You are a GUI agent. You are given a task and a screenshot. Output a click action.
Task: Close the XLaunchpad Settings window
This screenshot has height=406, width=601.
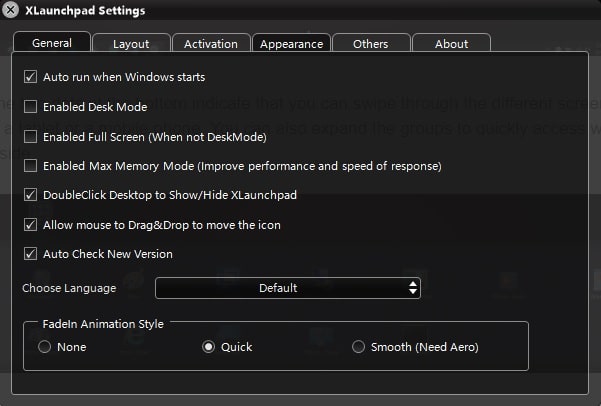click(x=10, y=10)
